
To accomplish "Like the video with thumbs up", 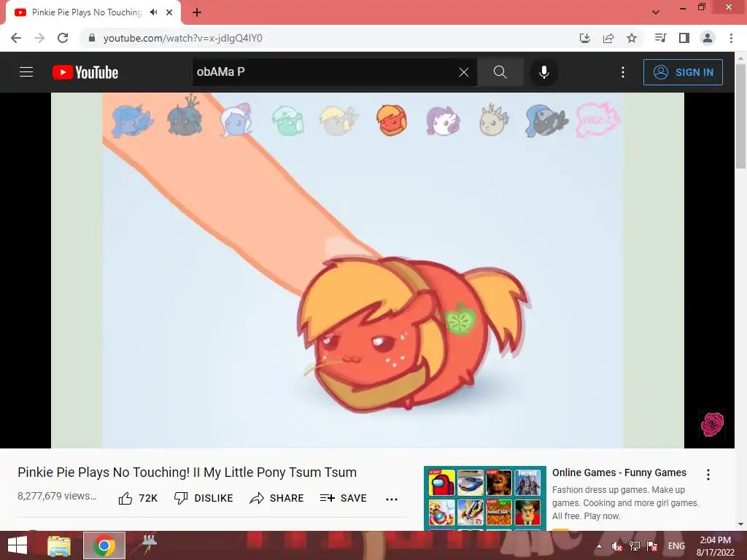I will tap(138, 498).
